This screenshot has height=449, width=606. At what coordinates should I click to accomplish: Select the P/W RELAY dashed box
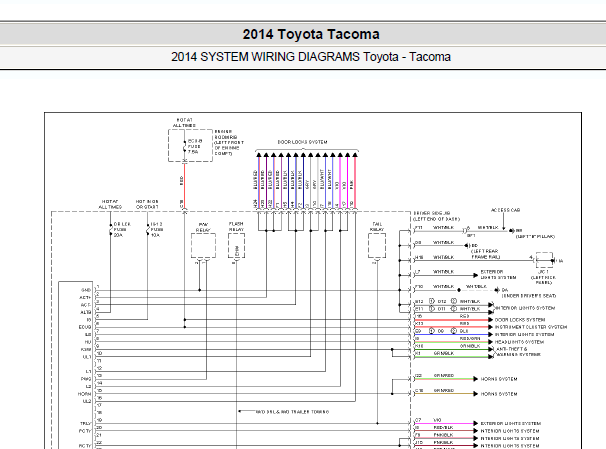click(203, 246)
